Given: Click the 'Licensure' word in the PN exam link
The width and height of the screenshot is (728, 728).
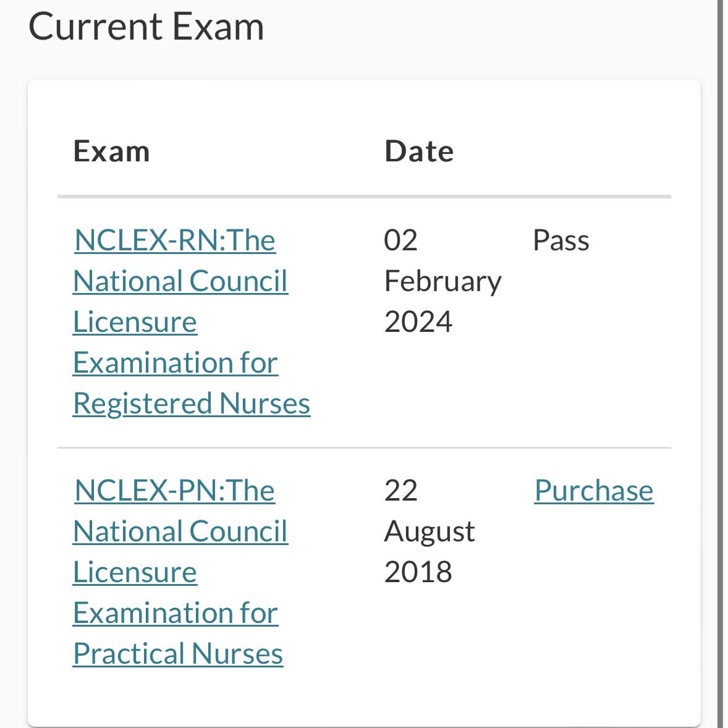Looking at the screenshot, I should click(x=135, y=572).
